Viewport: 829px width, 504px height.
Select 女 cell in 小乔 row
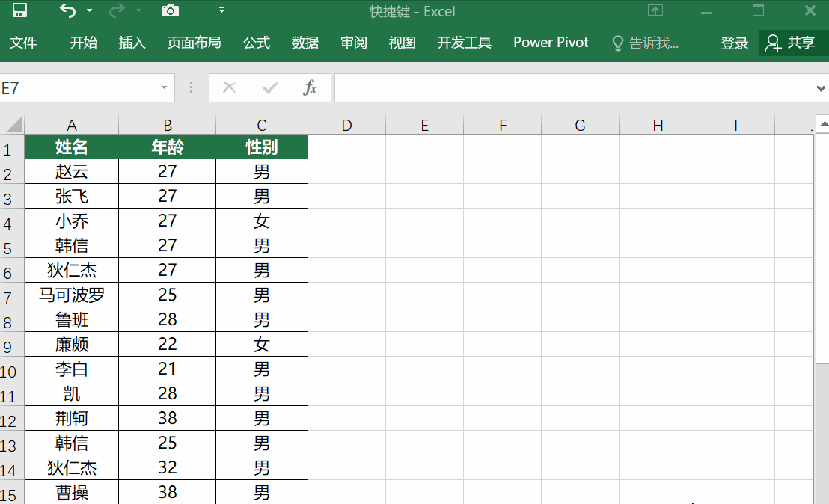point(262,221)
